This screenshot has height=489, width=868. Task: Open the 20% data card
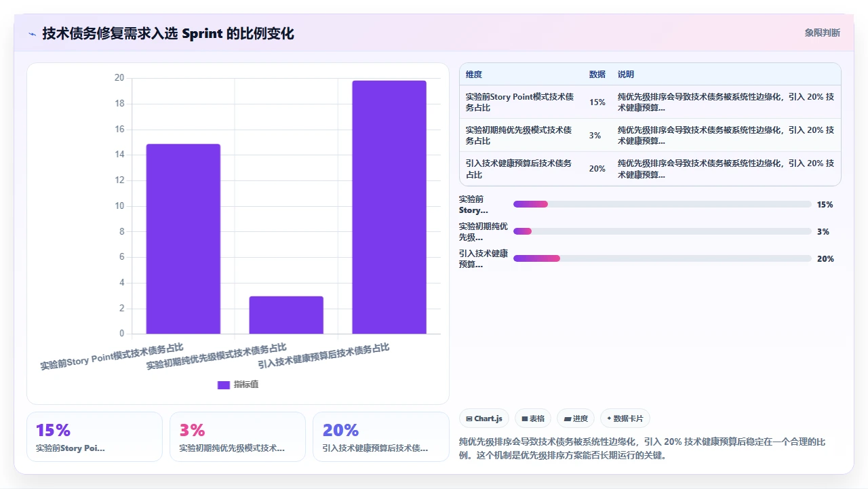pyautogui.click(x=381, y=437)
